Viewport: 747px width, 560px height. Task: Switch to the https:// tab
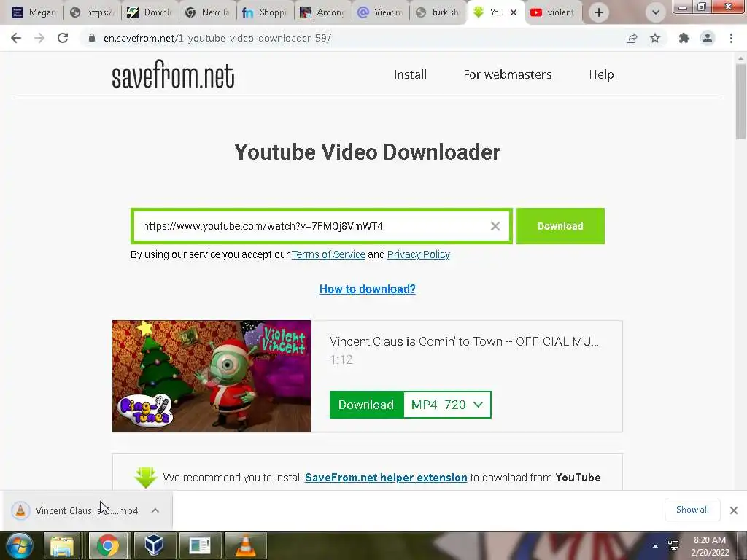pos(91,12)
